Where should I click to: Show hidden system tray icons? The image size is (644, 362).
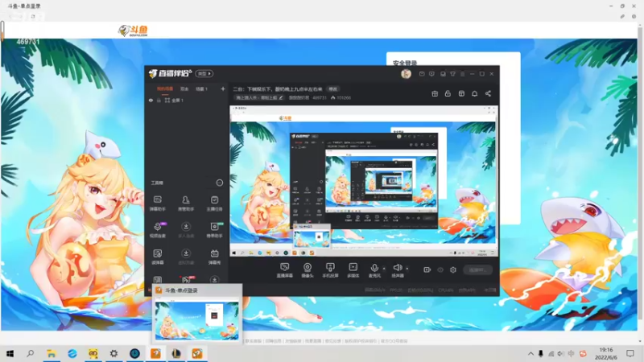(530, 353)
